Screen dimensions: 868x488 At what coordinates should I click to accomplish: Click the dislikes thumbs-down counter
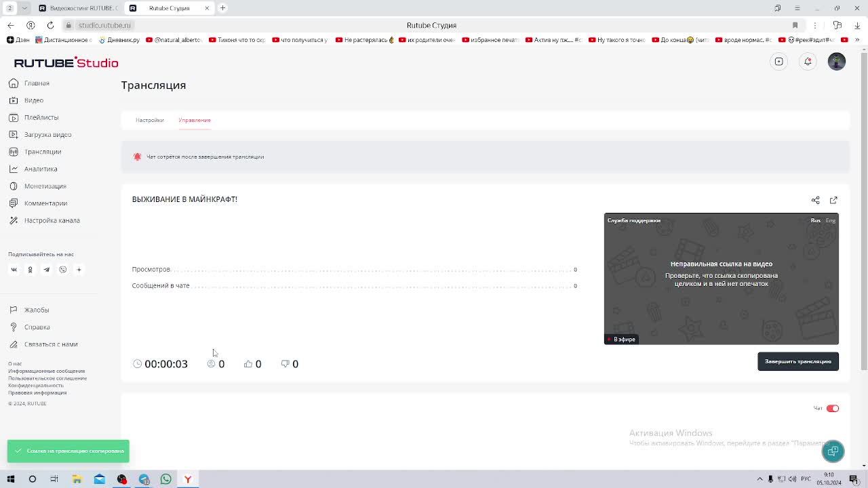tap(290, 364)
